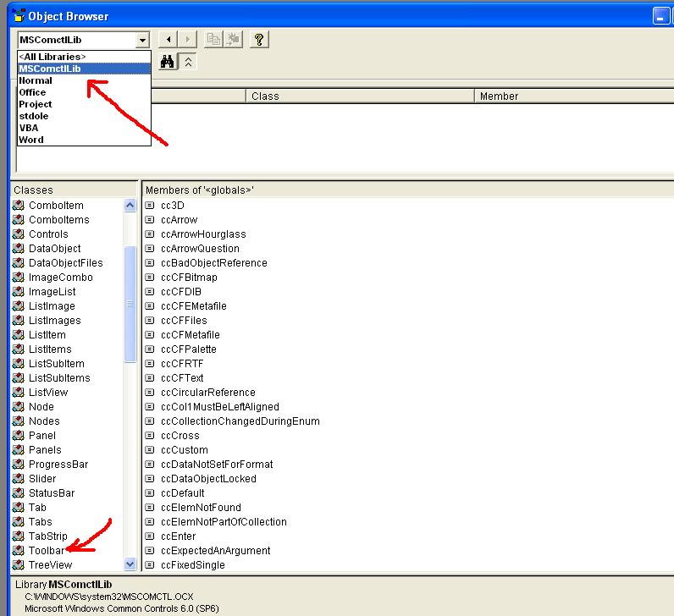Image resolution: width=674 pixels, height=616 pixels.
Task: Click the Go Back arrow button
Action: point(169,40)
